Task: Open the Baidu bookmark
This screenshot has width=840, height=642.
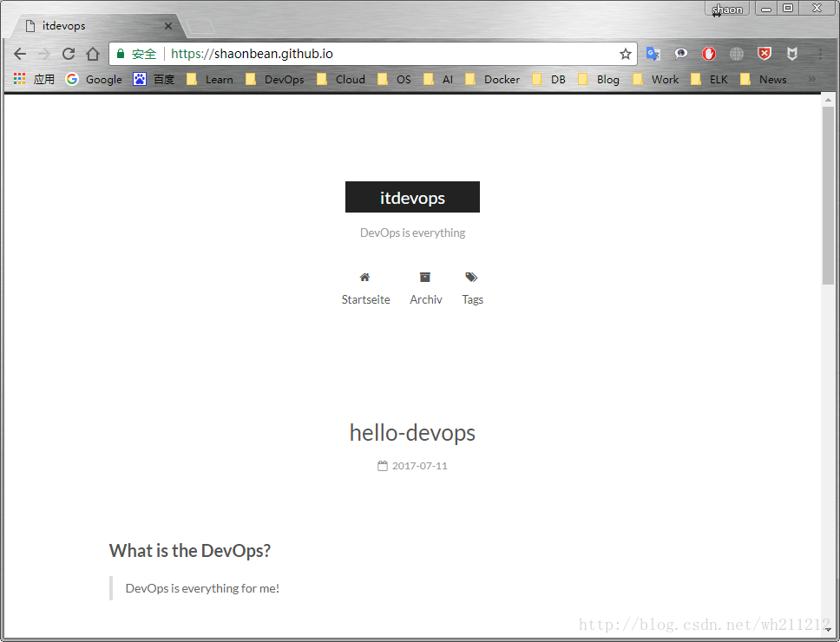Action: click(154, 79)
